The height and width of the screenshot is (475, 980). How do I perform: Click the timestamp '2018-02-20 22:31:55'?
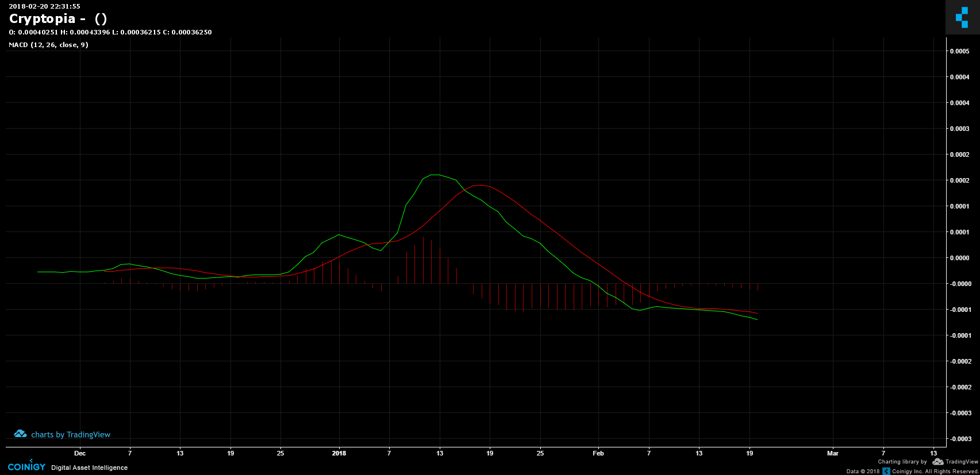pyautogui.click(x=44, y=6)
